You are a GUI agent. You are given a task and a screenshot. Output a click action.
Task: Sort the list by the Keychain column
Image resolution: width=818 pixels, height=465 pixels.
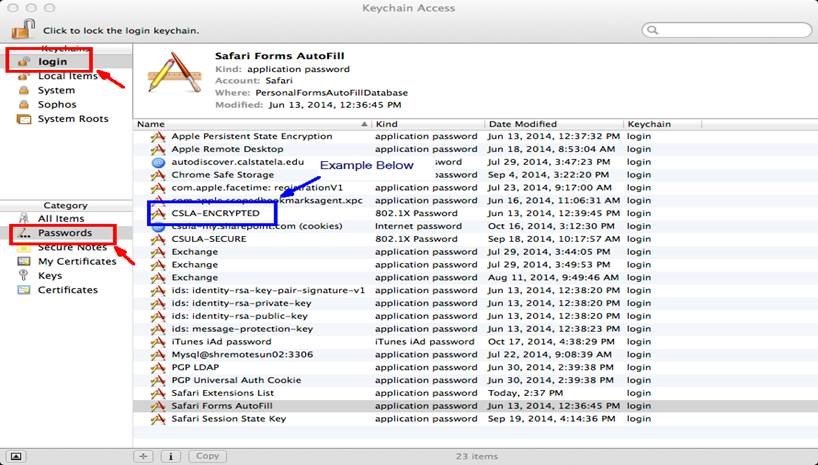point(663,124)
